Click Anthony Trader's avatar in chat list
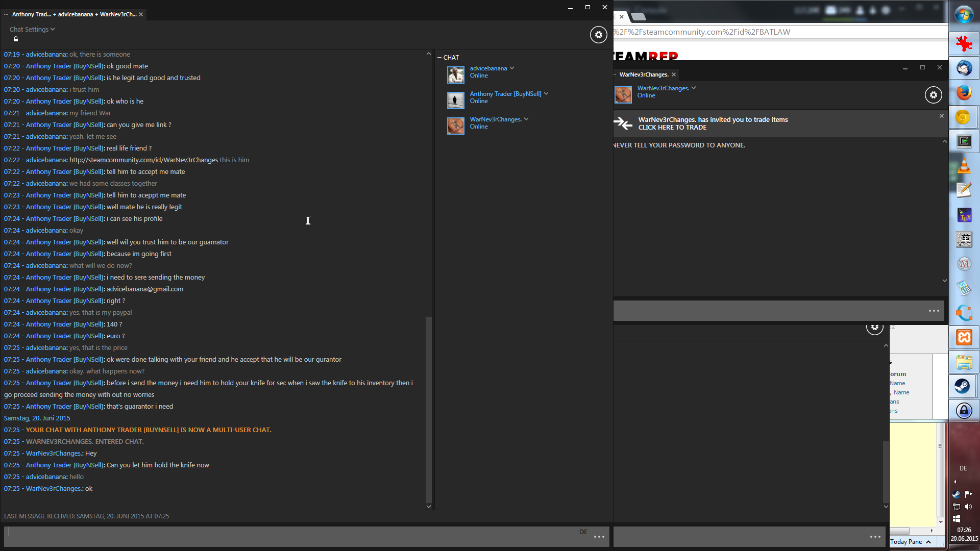 pos(455,100)
